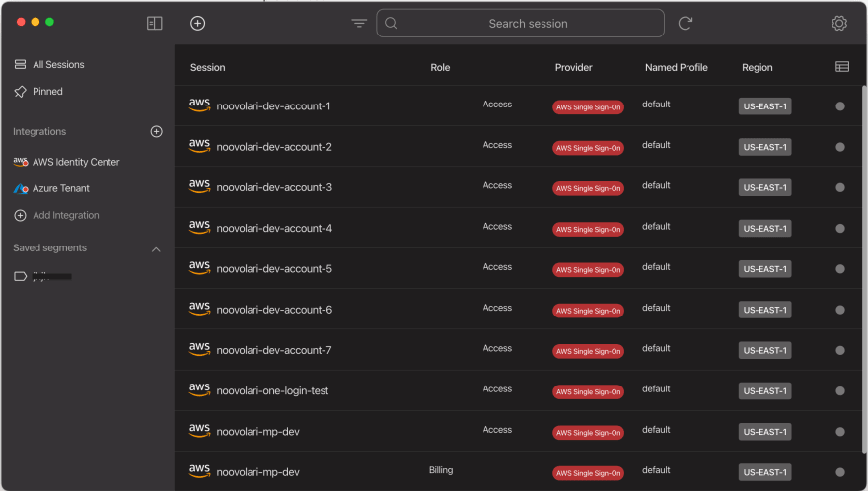Click AWS Single Sign-On badge of noovolari-dev-account-2
The width and height of the screenshot is (868, 491).
[x=588, y=148]
